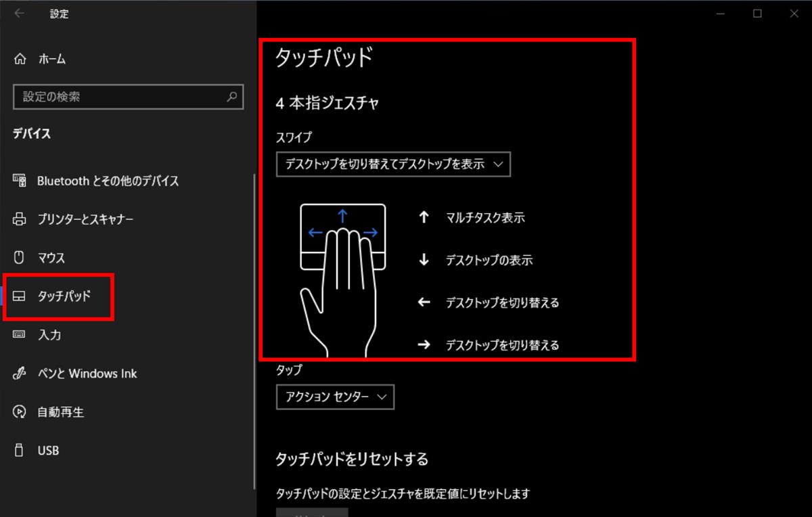Open the USB section via its icon
Screen dimensions: 812x517
pyautogui.click(x=20, y=450)
